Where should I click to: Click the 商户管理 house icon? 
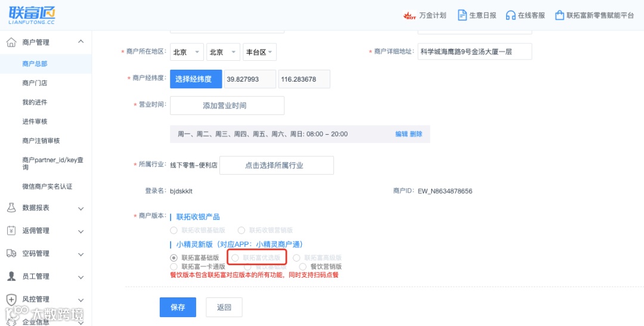click(11, 42)
